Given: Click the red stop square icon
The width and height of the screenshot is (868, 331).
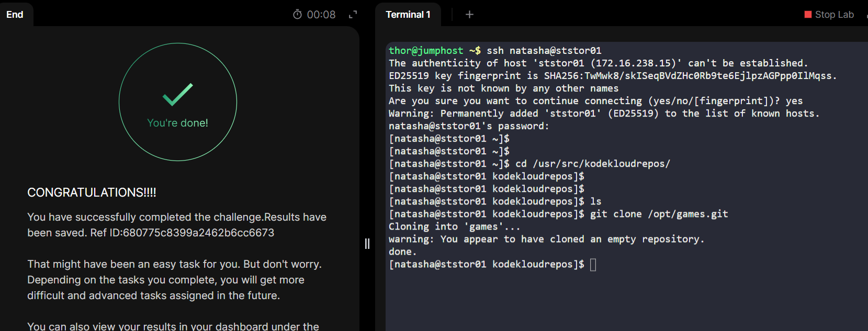Looking at the screenshot, I should 808,15.
